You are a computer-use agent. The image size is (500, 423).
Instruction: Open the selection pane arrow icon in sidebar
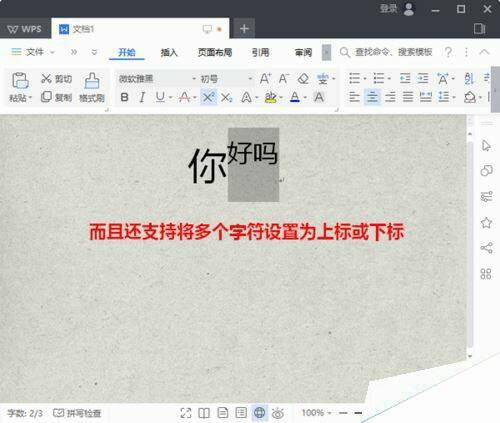[x=486, y=146]
